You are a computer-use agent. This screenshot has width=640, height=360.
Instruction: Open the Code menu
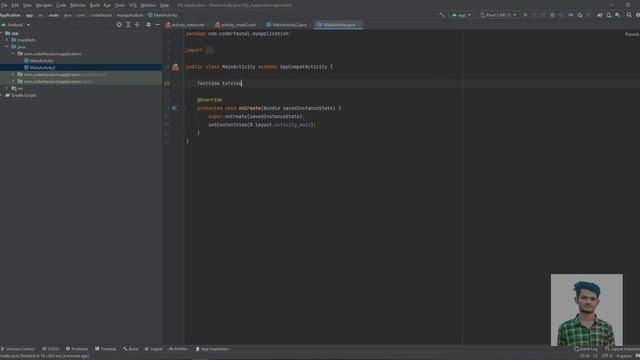61,5
